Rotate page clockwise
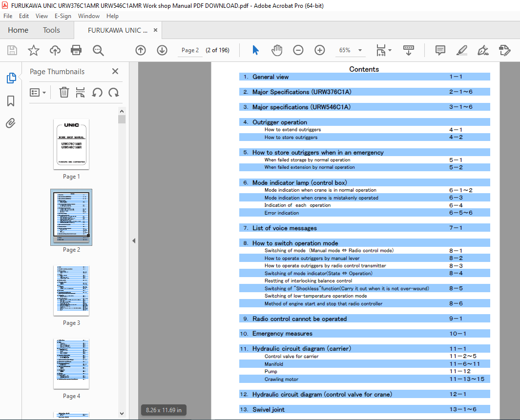This screenshot has height=420, width=520. point(114,92)
